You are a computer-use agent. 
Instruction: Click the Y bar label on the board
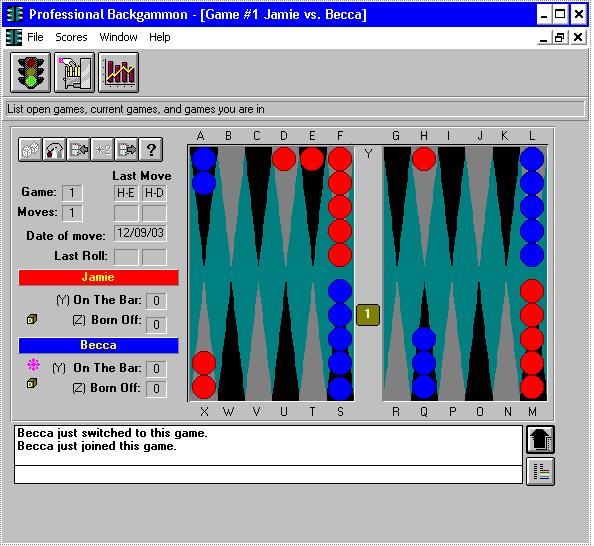tap(368, 154)
